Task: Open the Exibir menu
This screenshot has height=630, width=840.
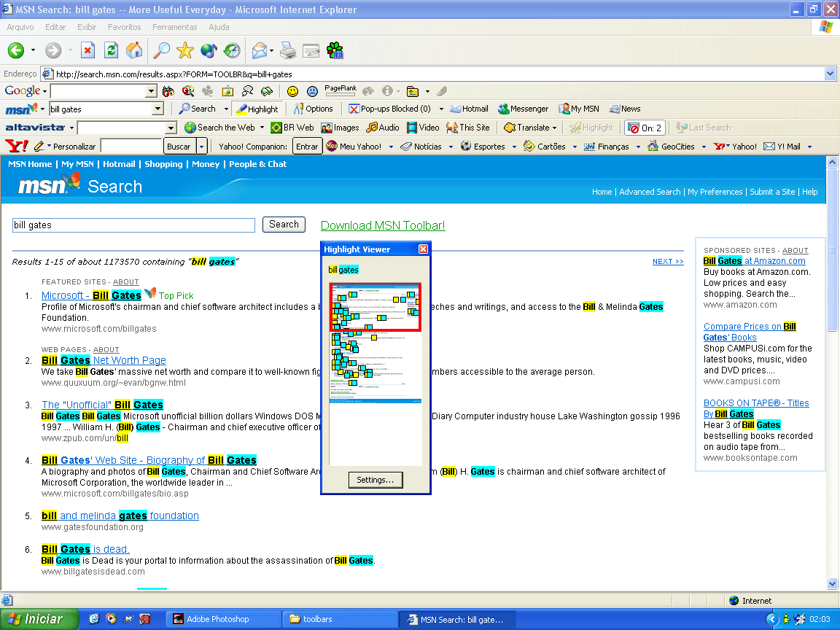Action: coord(87,27)
